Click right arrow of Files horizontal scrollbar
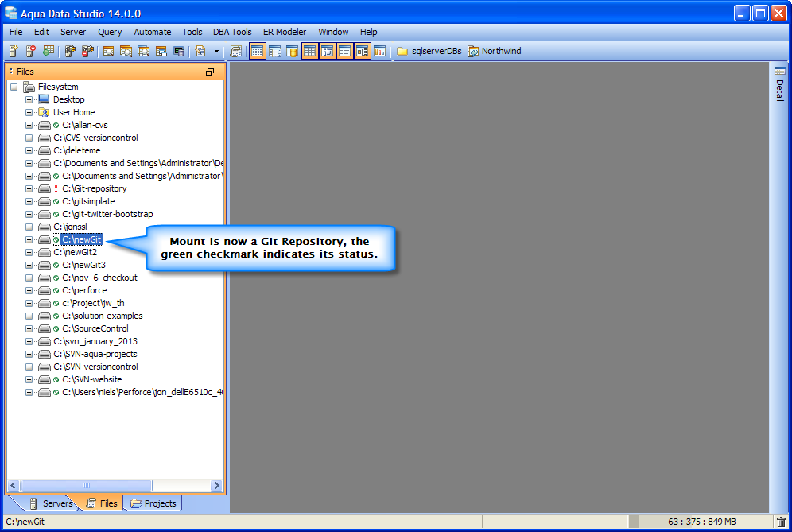Image resolution: width=792 pixels, height=532 pixels. coord(216,486)
